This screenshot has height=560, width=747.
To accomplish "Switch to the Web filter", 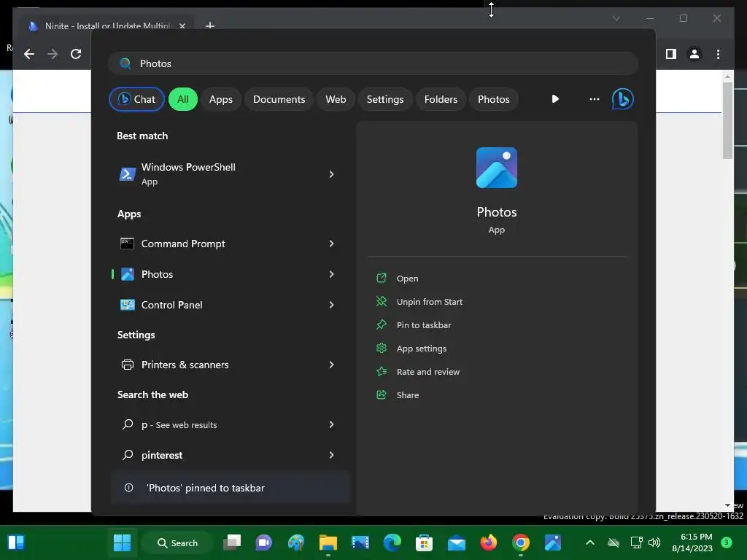I will (x=336, y=99).
